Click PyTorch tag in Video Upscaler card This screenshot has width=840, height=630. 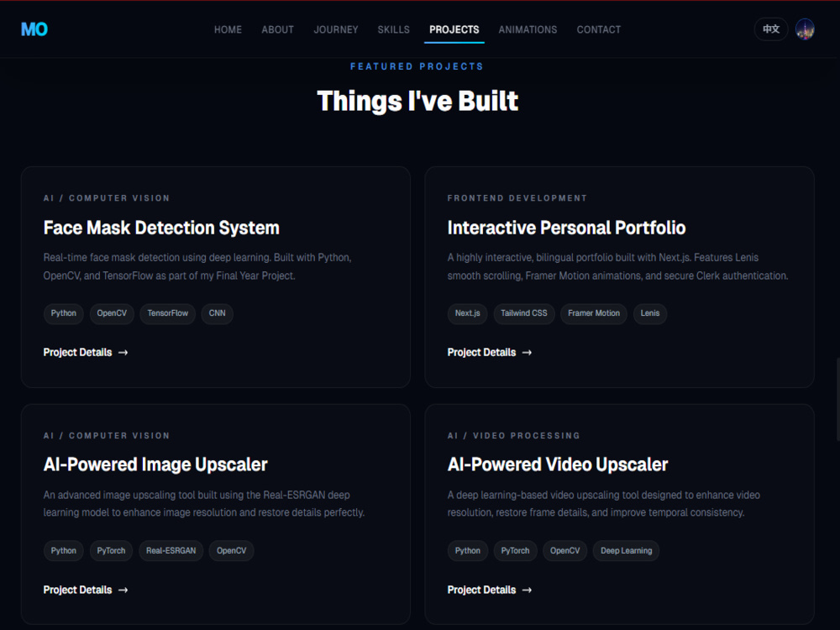[516, 551]
